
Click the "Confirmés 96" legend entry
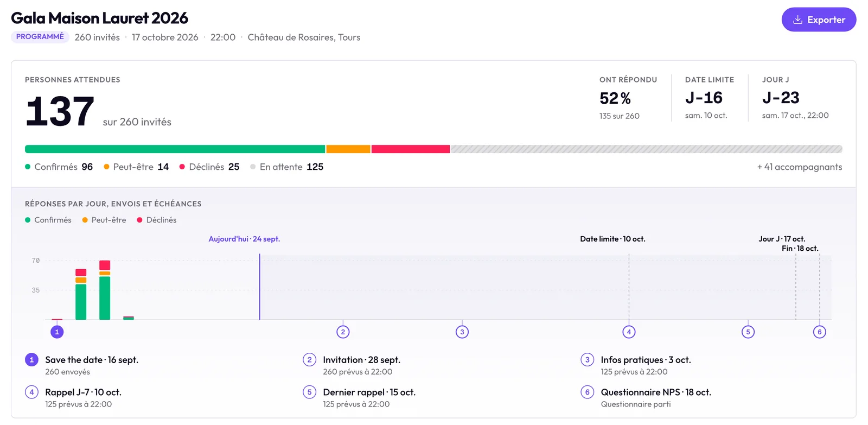59,167
